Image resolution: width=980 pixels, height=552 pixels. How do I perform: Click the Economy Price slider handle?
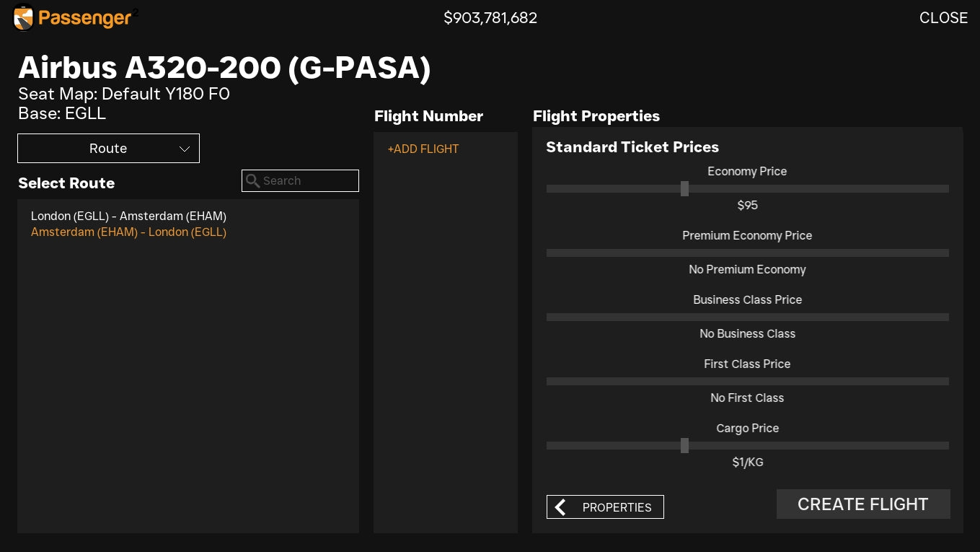click(684, 189)
